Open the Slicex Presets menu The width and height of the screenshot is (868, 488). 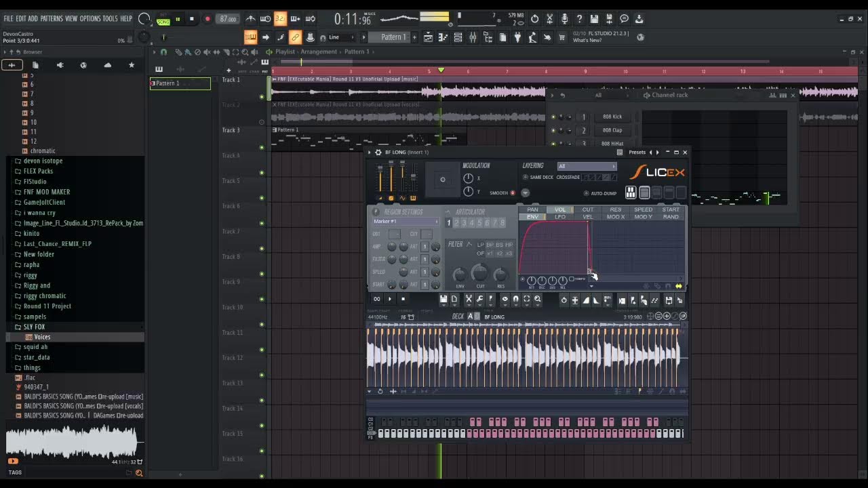click(637, 152)
